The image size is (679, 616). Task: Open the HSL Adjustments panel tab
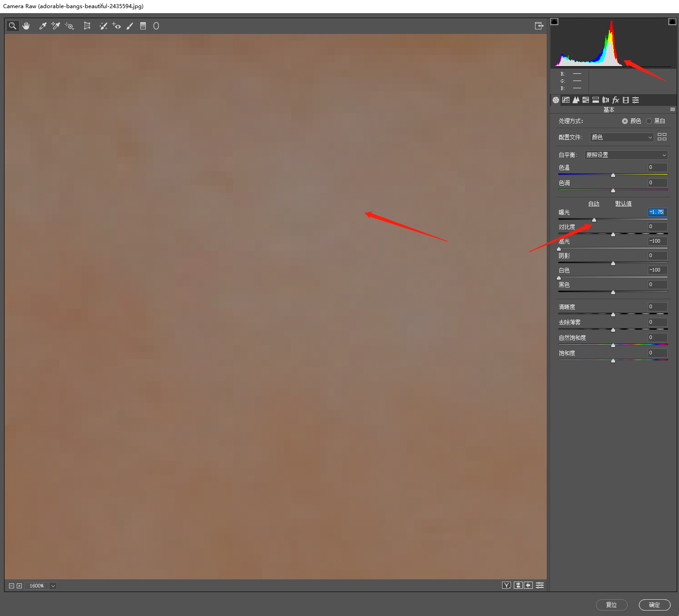586,100
